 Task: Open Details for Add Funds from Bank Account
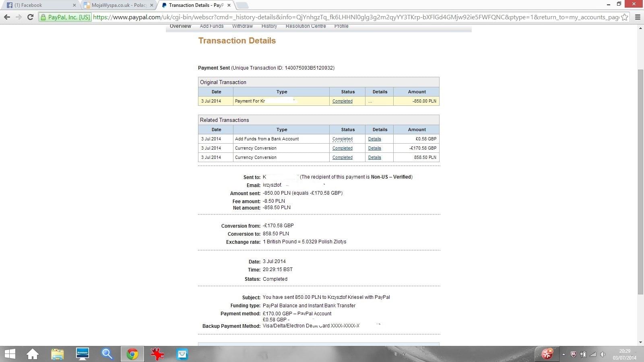point(375,139)
